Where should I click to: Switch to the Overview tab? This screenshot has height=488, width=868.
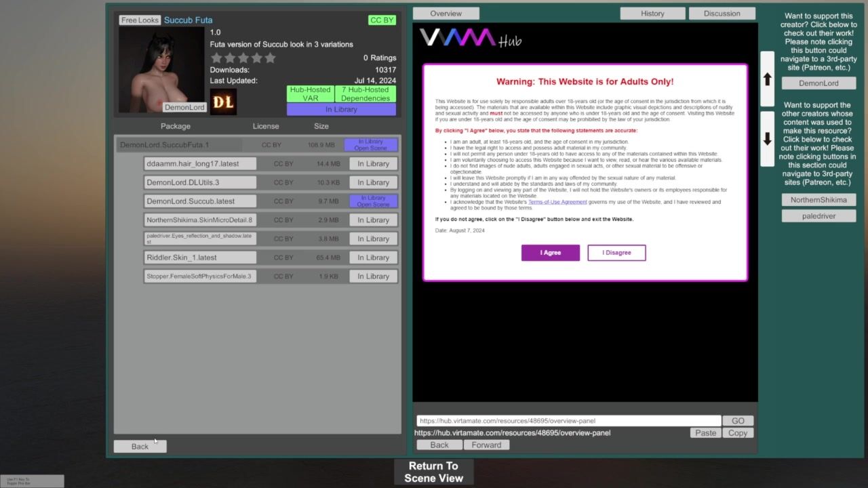pyautogui.click(x=446, y=14)
